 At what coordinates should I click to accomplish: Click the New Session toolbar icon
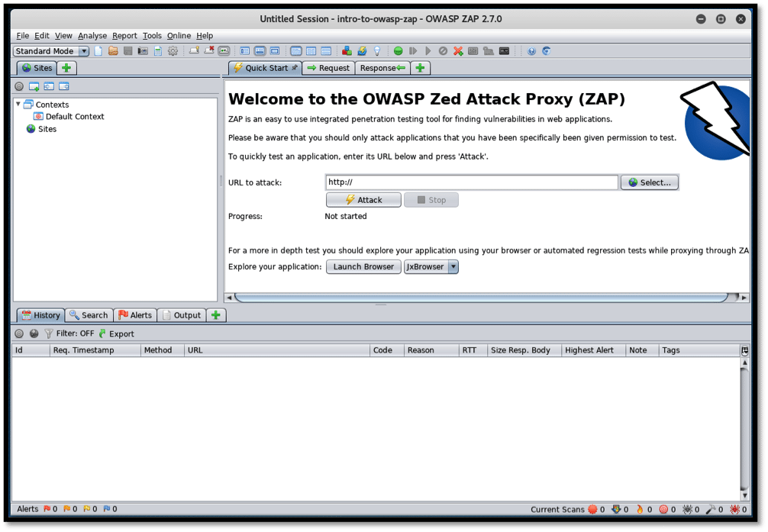click(98, 51)
